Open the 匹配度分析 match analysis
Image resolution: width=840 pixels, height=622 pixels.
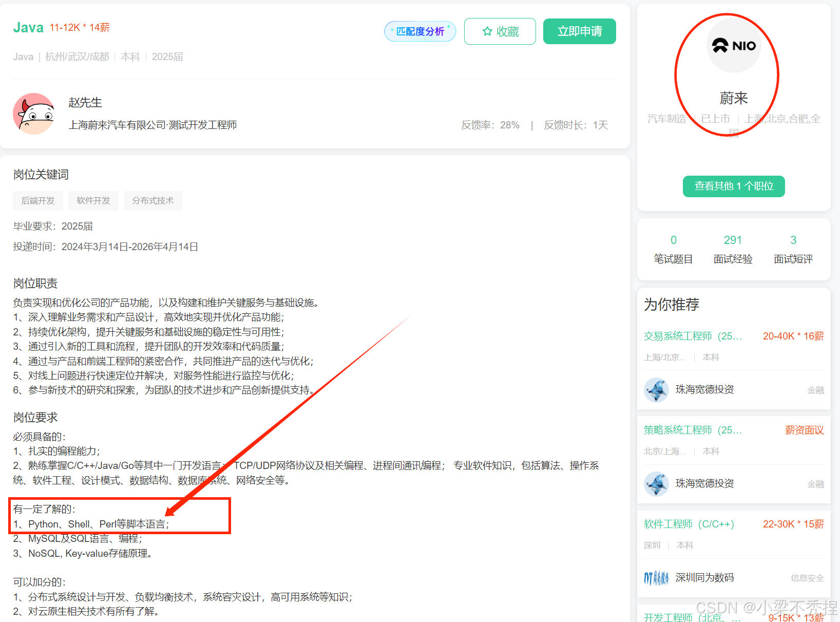[x=420, y=31]
